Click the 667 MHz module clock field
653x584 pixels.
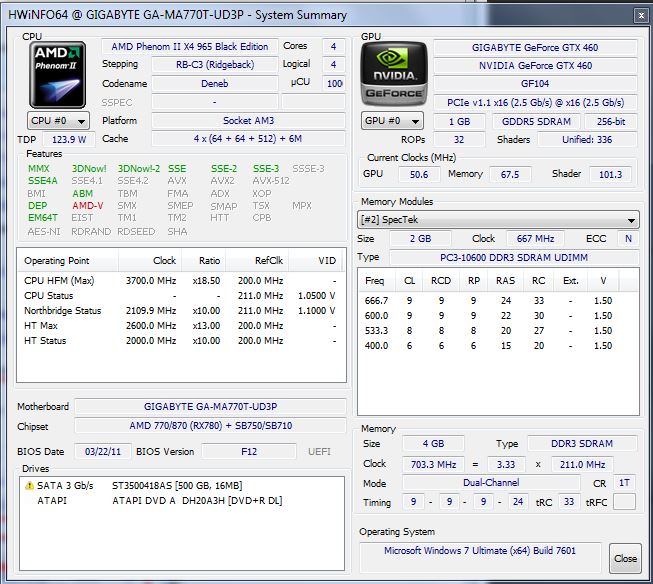pyautogui.click(x=536, y=239)
